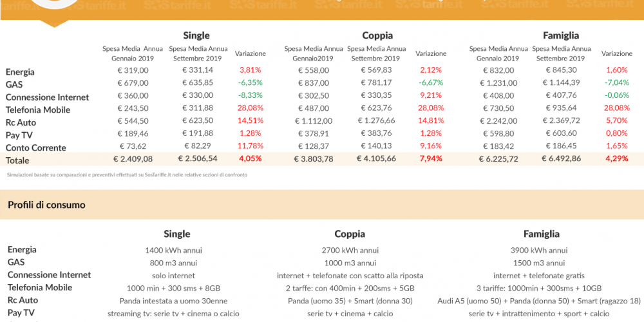Click the SosTariffe.it simulation footnote text
The image size is (644, 322).
(x=127, y=175)
